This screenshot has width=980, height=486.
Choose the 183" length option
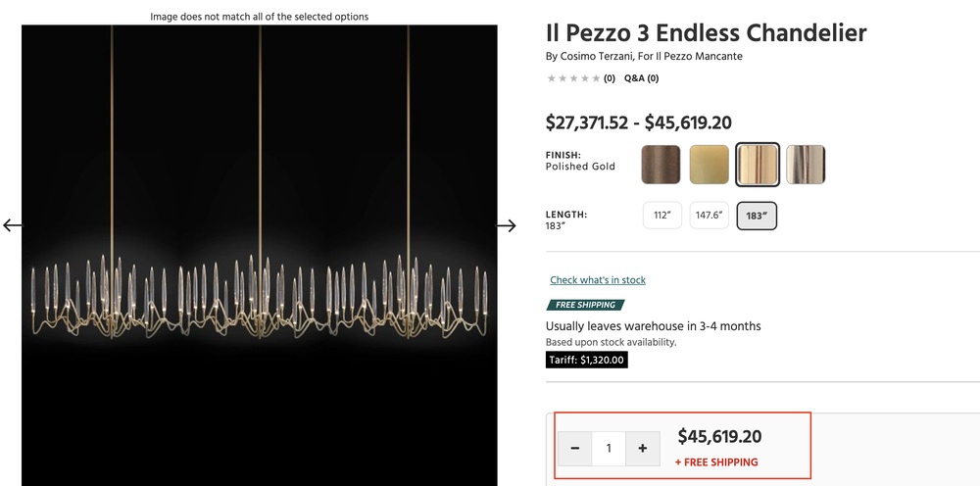[x=757, y=216]
